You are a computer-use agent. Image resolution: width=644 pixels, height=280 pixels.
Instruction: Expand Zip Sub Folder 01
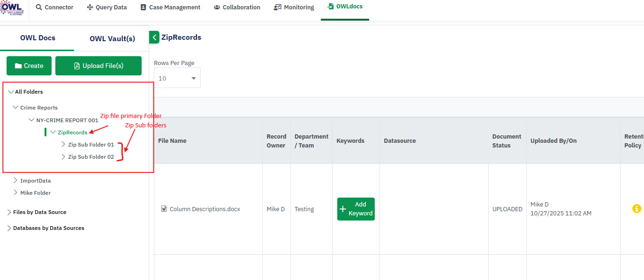[64, 145]
